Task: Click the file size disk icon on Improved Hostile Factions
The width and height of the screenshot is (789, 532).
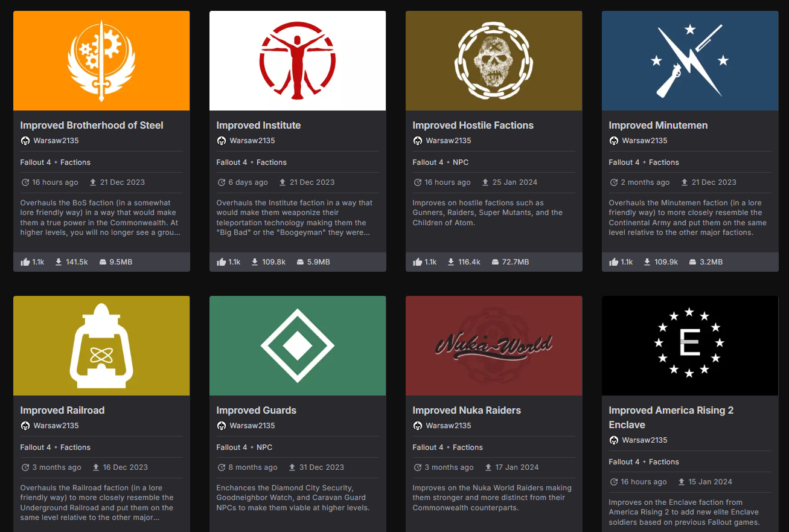Action: [x=496, y=262]
